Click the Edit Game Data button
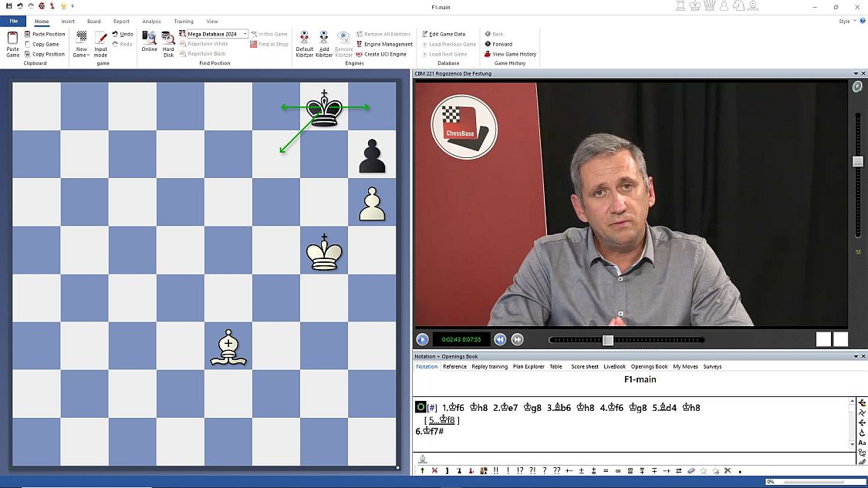Image resolution: width=868 pixels, height=488 pixels. (x=447, y=34)
